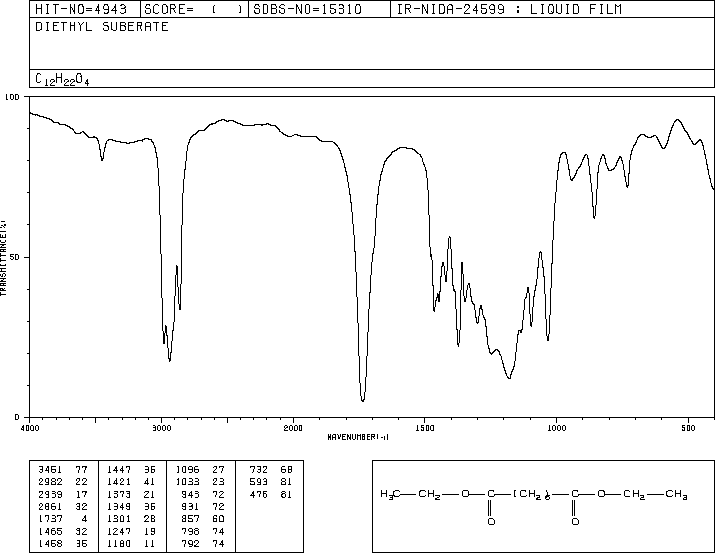The image size is (715, 553).
Task: Click the C-H stretch peak minimum near 2939
Action: 170,361
